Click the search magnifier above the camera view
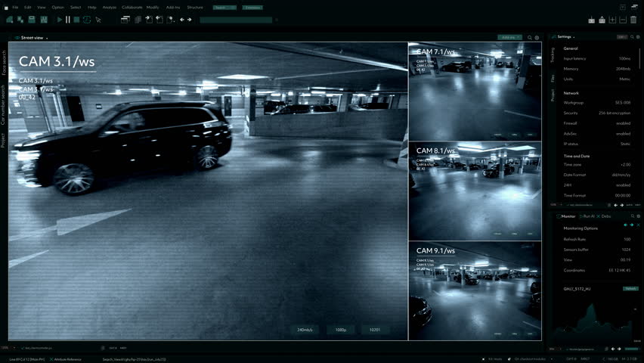 click(529, 37)
